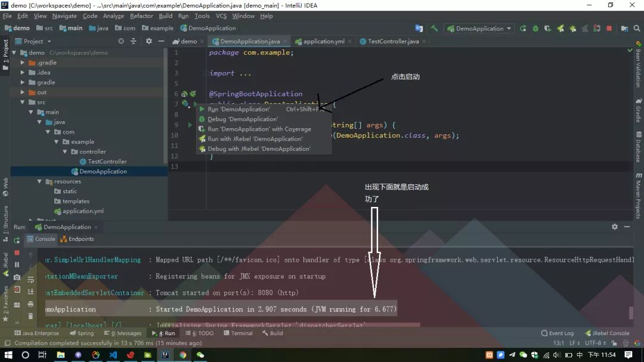Click the UTF-8 encoding in status bar
This screenshot has width=644, height=362.
click(x=595, y=343)
